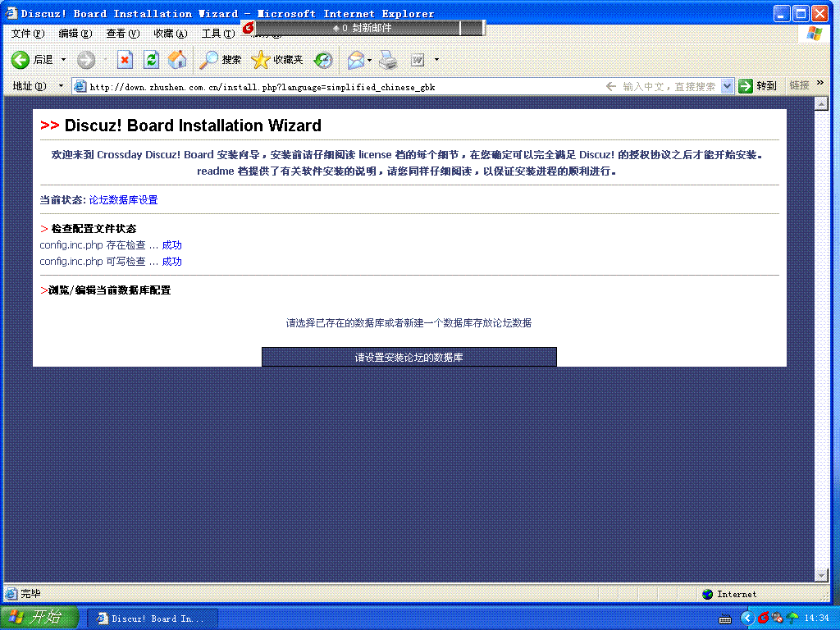840x630 pixels.
Task: Open the 文件(F) menu
Action: [28, 33]
